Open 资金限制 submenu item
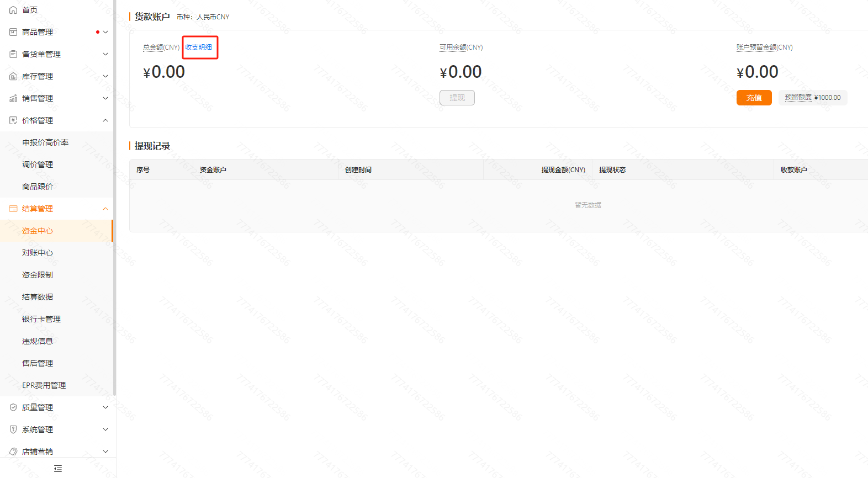The width and height of the screenshot is (868, 478). pos(56,275)
